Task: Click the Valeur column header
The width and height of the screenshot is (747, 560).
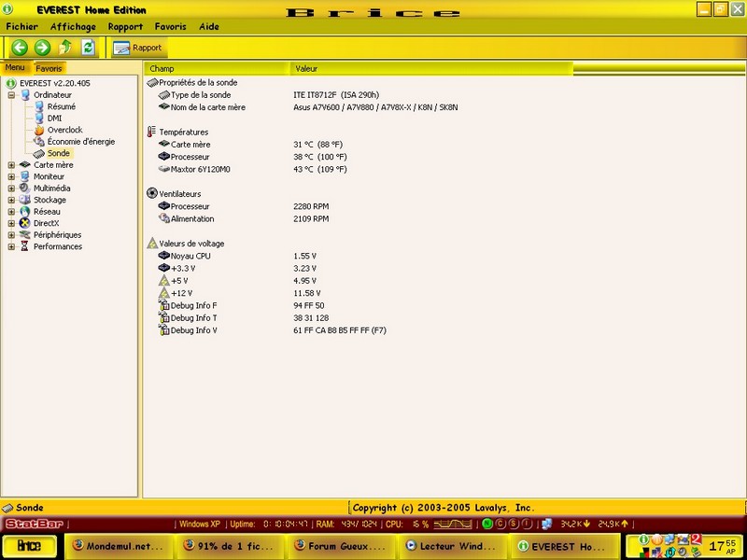Action: 306,69
